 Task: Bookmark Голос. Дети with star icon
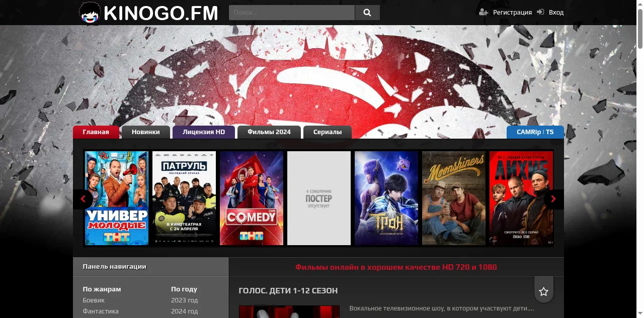pyautogui.click(x=543, y=291)
